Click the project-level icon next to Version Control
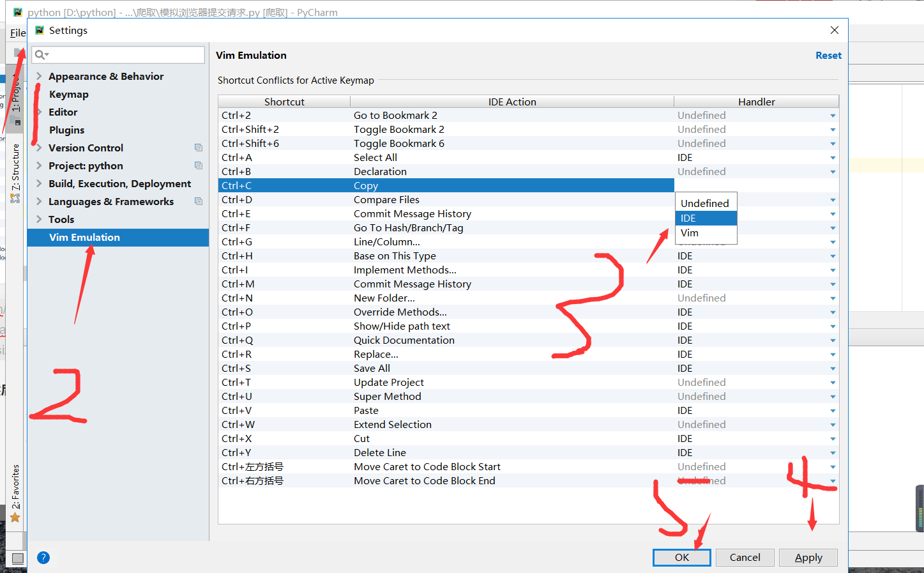Image resolution: width=924 pixels, height=573 pixels. pyautogui.click(x=199, y=148)
